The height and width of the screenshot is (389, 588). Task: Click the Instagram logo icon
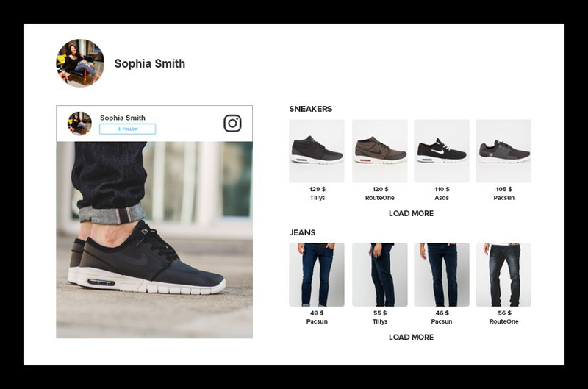(232, 124)
